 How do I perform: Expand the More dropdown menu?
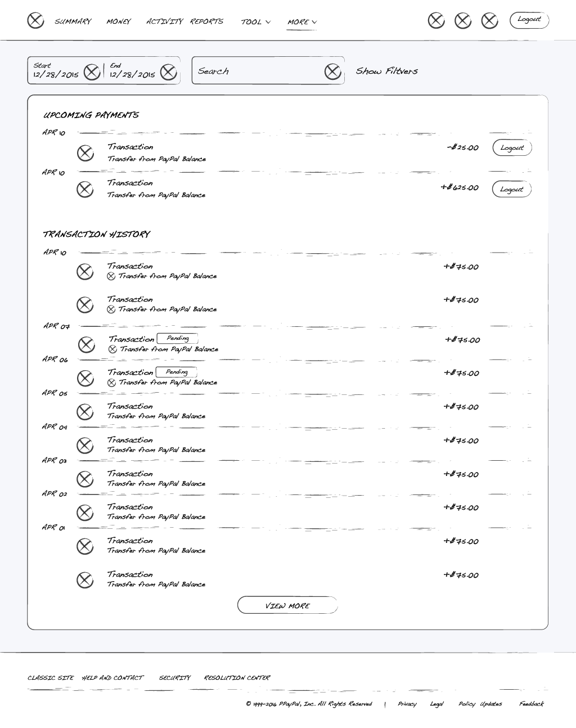(302, 22)
